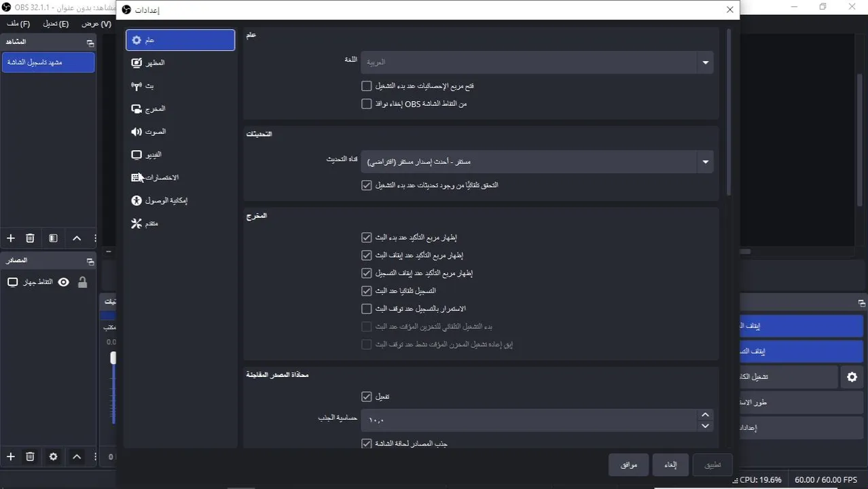
Task: Pop out the Controls dock
Action: 861,303
